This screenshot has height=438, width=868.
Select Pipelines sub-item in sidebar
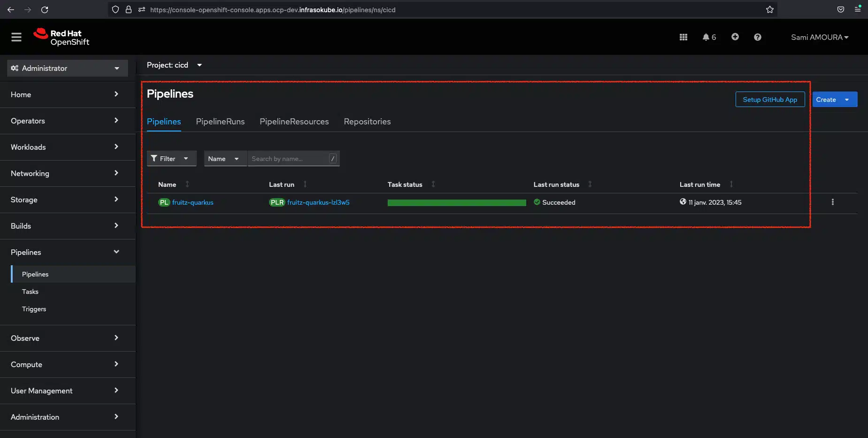[73, 274]
